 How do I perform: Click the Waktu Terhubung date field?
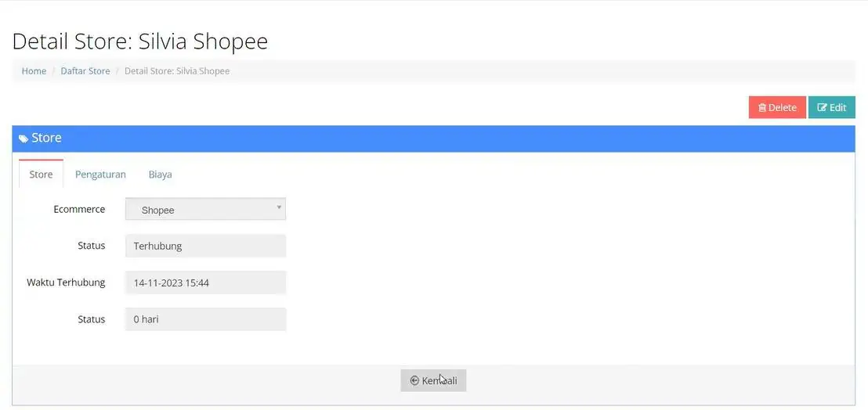tap(205, 283)
